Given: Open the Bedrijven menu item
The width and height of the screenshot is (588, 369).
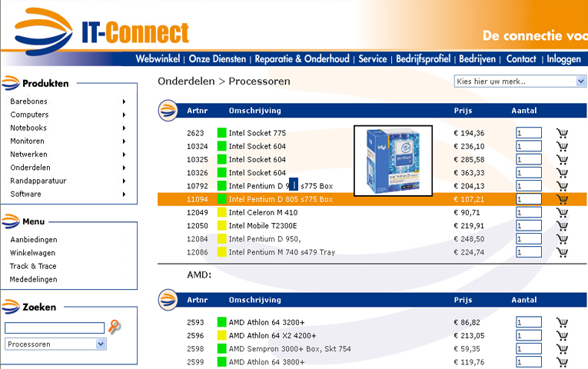Looking at the screenshot, I should coord(477,59).
